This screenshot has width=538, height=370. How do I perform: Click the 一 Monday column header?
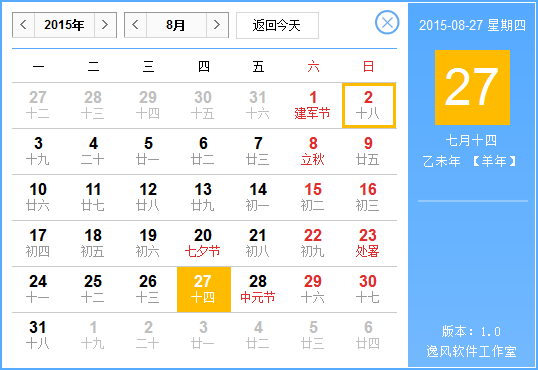point(38,66)
